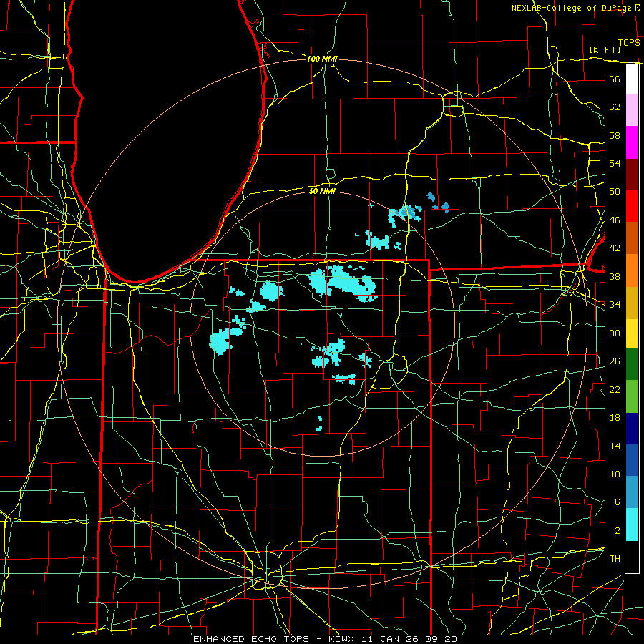Pick the yellow legend color block
Screen dimensions: 644x644
pos(632,333)
